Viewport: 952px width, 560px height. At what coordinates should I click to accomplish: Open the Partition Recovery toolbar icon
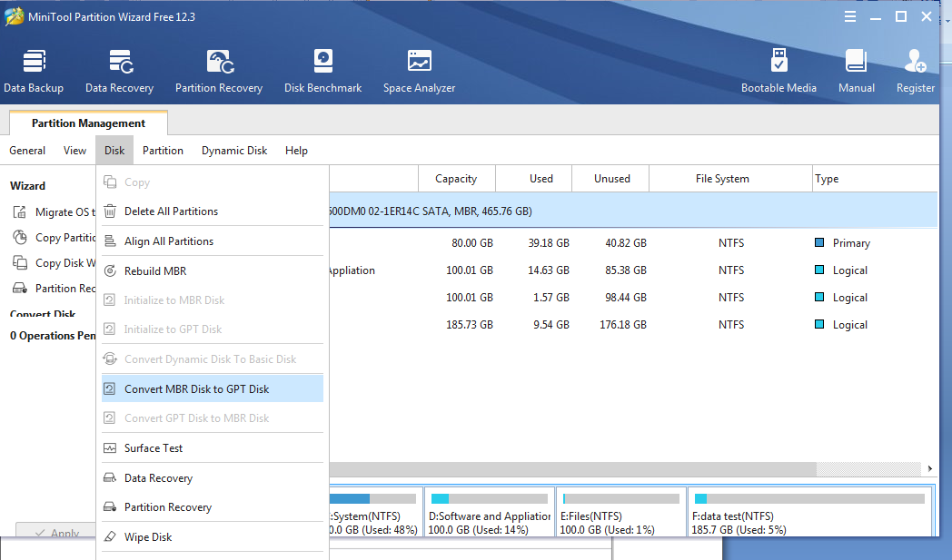(x=219, y=62)
